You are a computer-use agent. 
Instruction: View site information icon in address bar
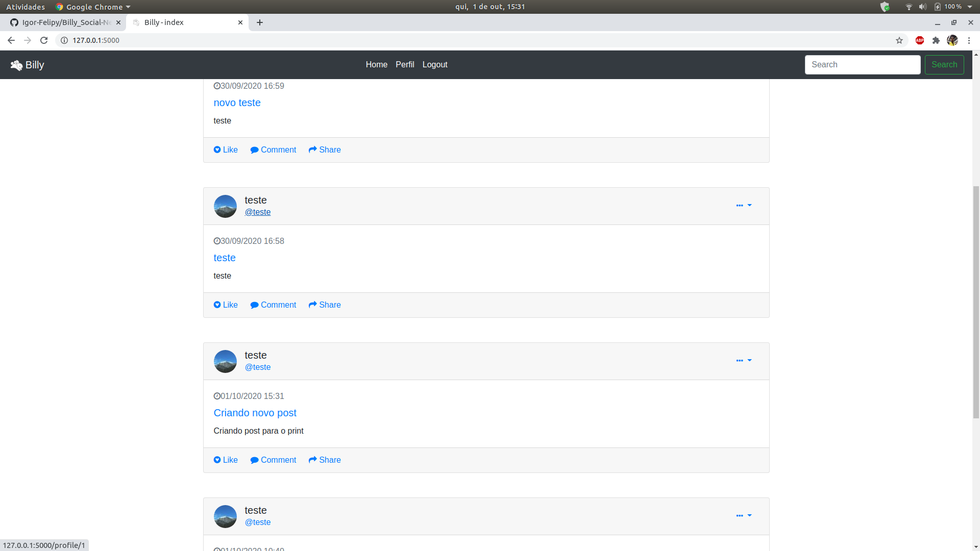pos(64,40)
